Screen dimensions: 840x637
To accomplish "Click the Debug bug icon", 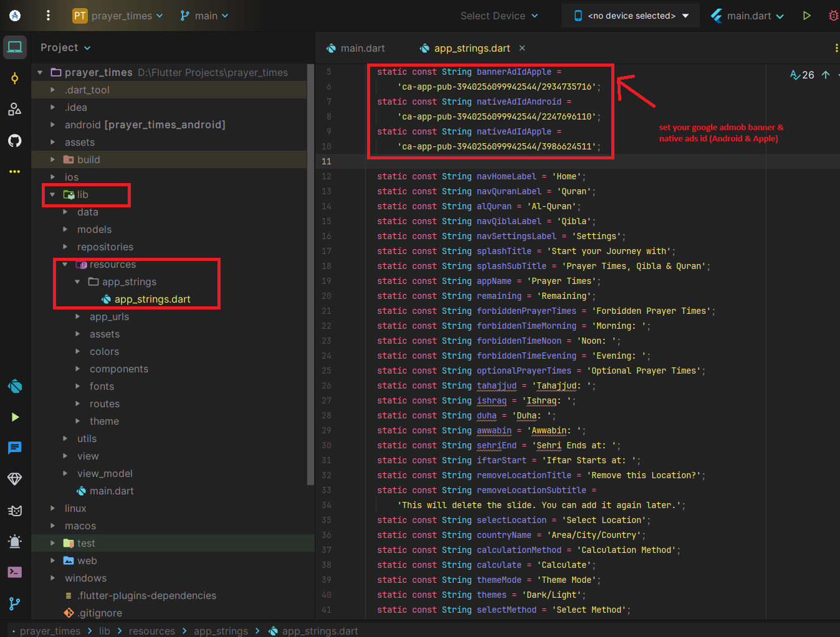I will click(x=833, y=16).
